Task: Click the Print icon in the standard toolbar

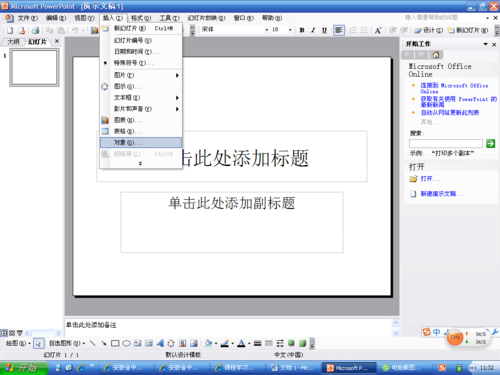Action: pyautogui.click(x=35, y=30)
